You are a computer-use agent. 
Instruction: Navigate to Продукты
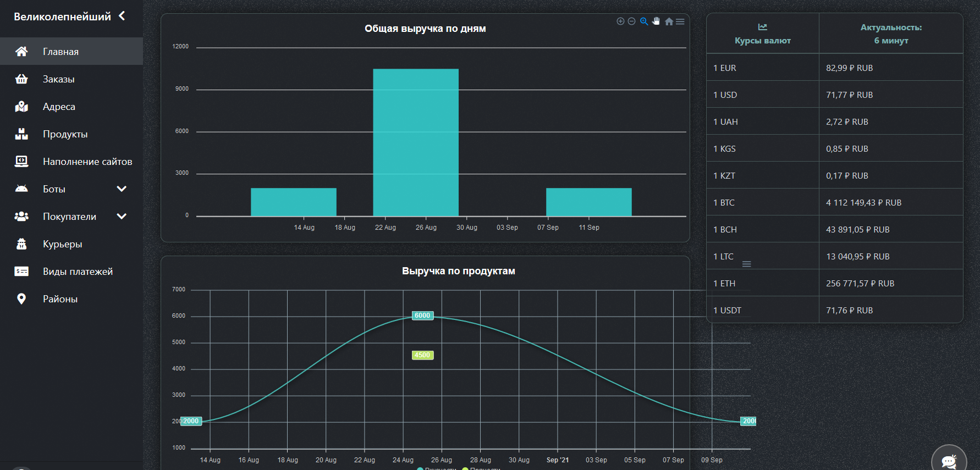point(65,134)
